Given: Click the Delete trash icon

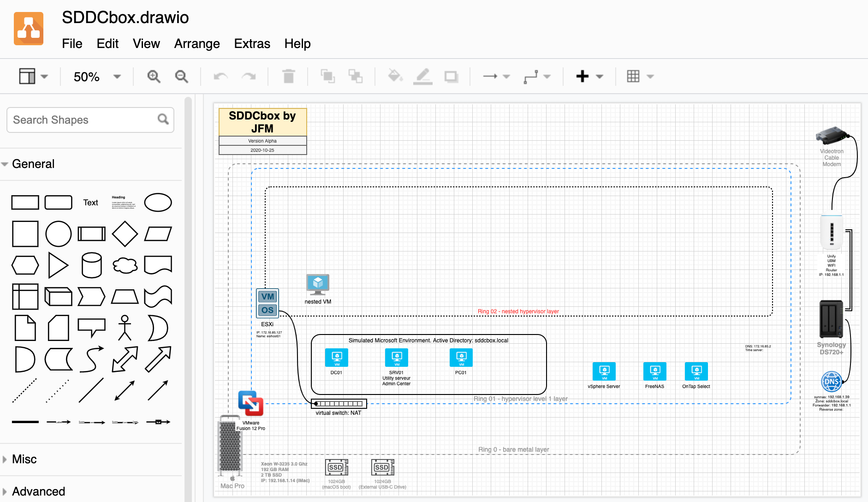Looking at the screenshot, I should pos(289,76).
